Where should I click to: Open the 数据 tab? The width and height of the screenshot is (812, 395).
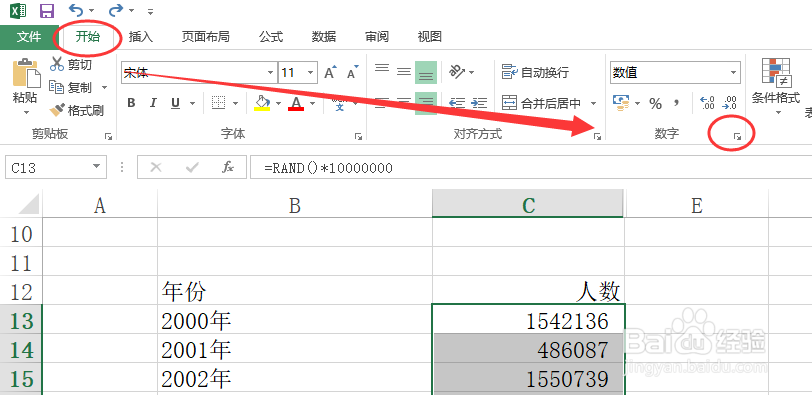point(324,37)
